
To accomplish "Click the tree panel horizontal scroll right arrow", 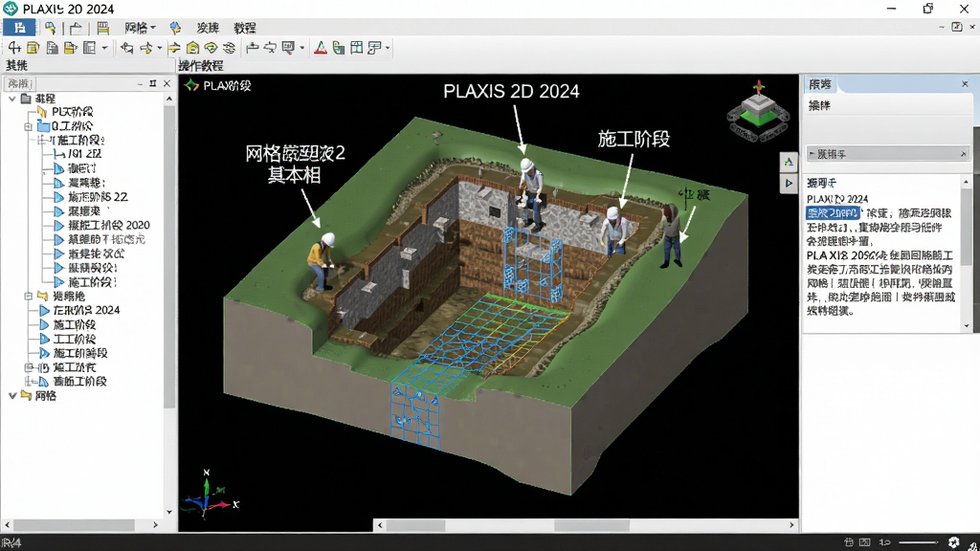I will click(x=156, y=525).
